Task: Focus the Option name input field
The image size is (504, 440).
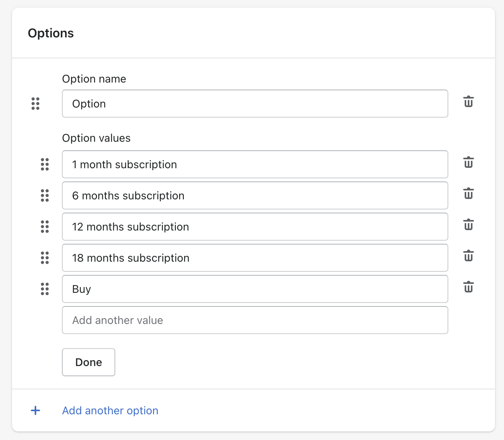Action: point(255,104)
